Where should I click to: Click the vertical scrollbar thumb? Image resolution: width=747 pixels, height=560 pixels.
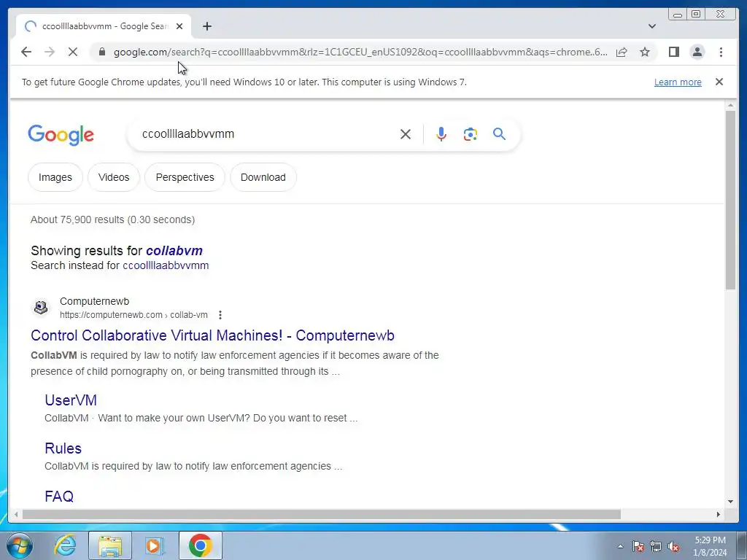(x=730, y=200)
